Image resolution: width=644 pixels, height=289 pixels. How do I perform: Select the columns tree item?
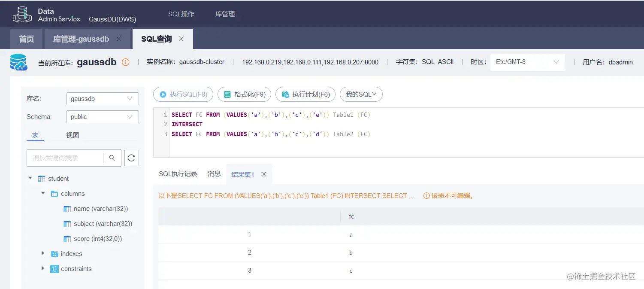pyautogui.click(x=73, y=194)
